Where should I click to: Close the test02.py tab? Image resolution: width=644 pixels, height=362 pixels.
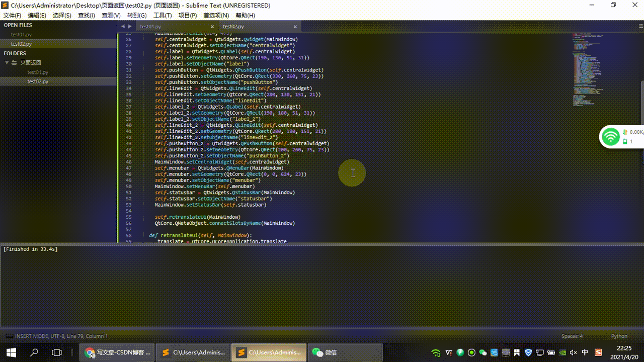[295, 27]
